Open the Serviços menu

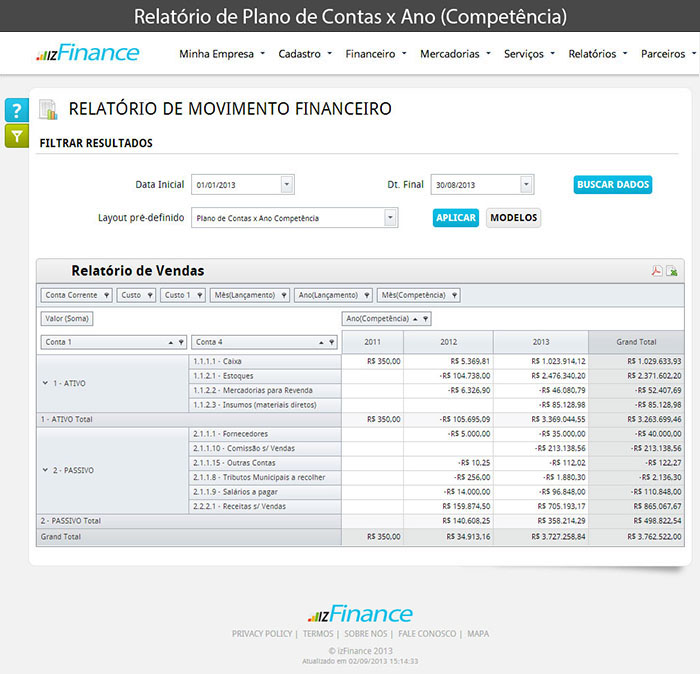point(529,54)
